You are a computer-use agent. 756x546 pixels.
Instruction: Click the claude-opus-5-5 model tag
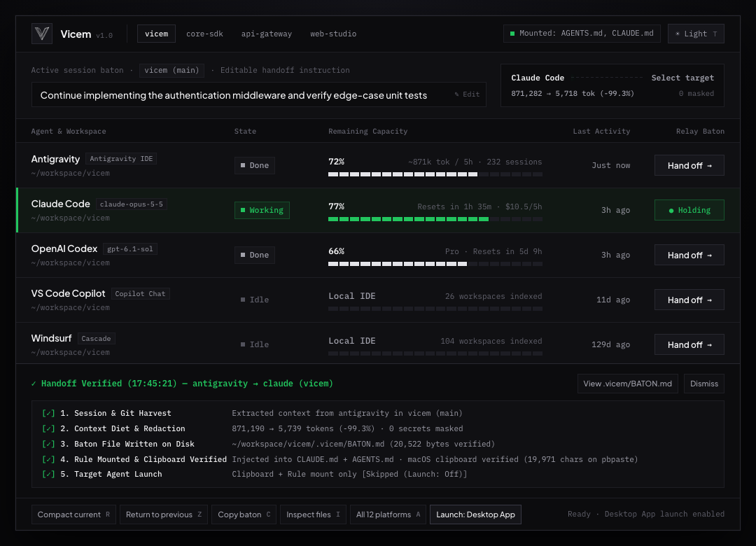131,204
